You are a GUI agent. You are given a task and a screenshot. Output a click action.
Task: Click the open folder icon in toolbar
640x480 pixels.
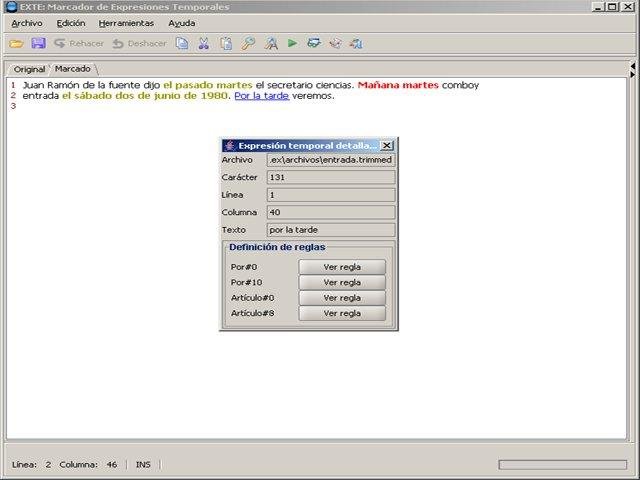(x=16, y=43)
